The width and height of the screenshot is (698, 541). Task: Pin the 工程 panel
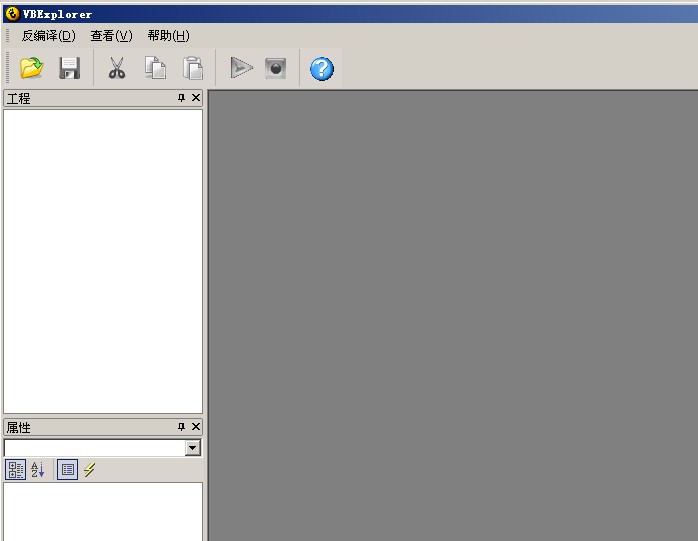pos(181,98)
